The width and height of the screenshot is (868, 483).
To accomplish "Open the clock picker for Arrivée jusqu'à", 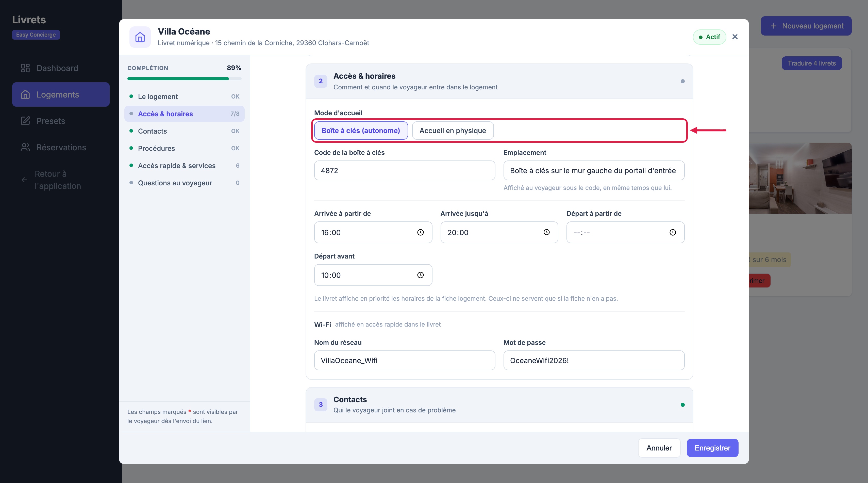I will (x=546, y=232).
